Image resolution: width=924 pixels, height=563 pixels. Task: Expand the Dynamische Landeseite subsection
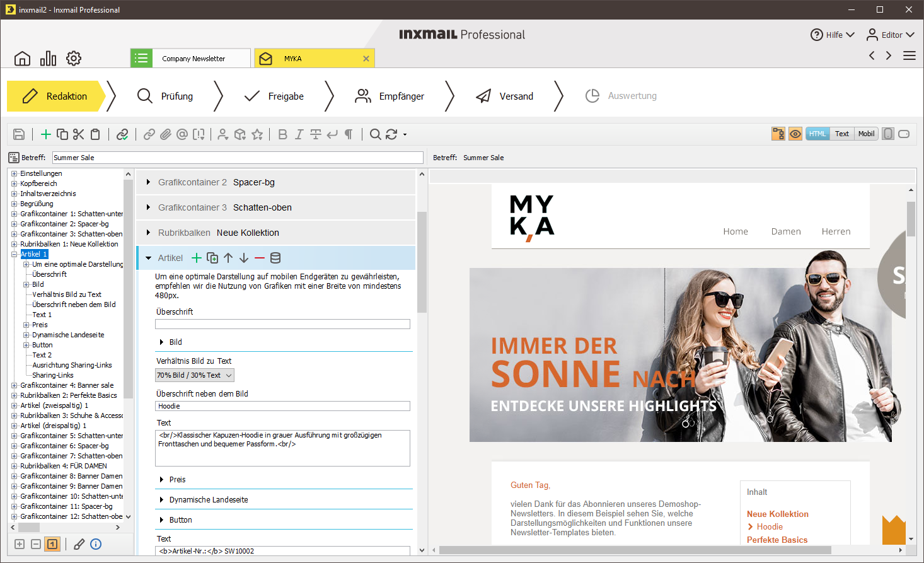(161, 500)
